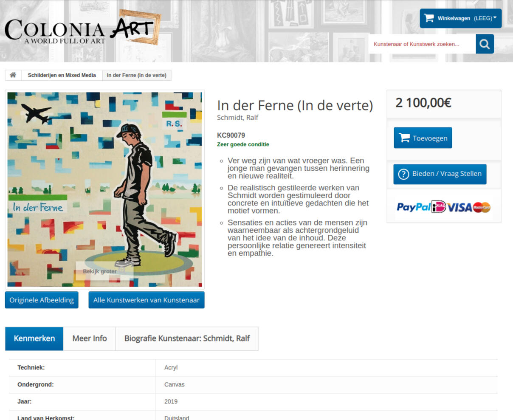Click the VISA payment logo

[x=459, y=207]
